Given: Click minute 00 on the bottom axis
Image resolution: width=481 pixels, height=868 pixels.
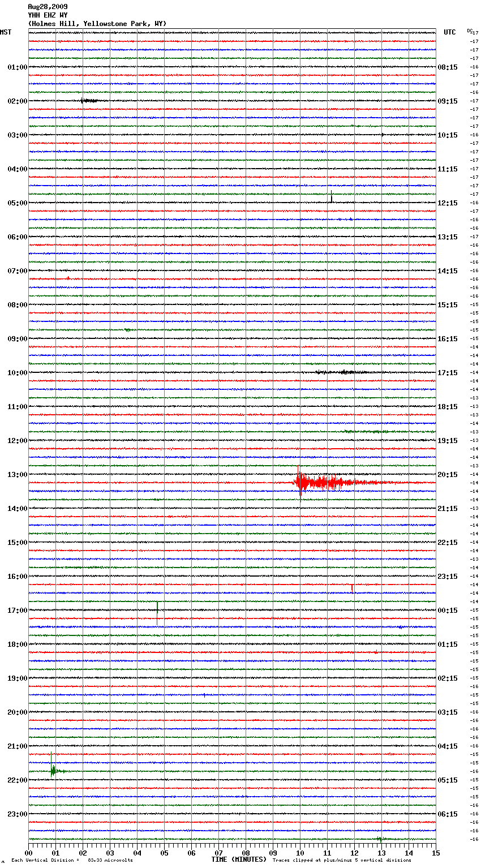Looking at the screenshot, I should pyautogui.click(x=28, y=853).
